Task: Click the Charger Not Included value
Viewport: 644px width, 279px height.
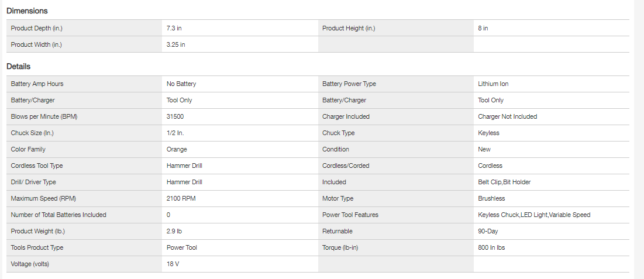Action: [x=507, y=116]
